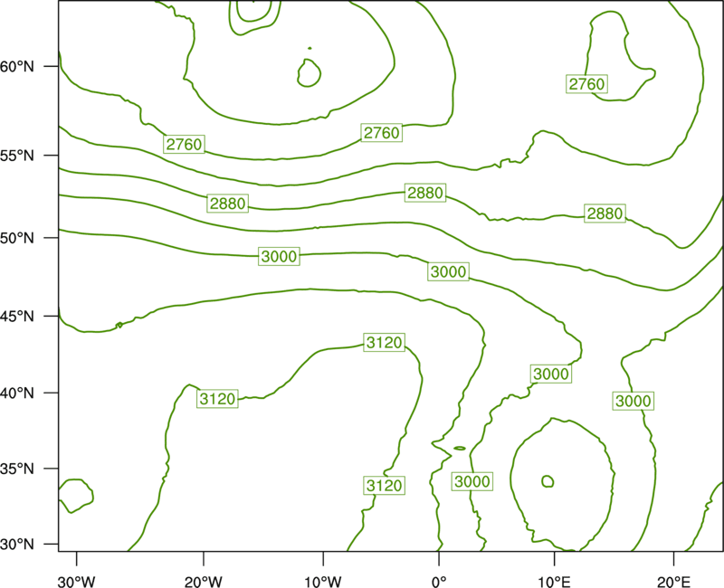This screenshot has height=588, width=724.
Task: Select the northernmost 3120 contour label
Action: (x=384, y=343)
